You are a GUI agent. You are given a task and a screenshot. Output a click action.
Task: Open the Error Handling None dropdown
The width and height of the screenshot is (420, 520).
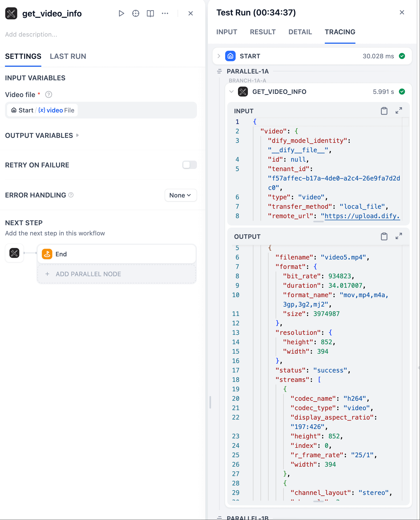point(180,195)
